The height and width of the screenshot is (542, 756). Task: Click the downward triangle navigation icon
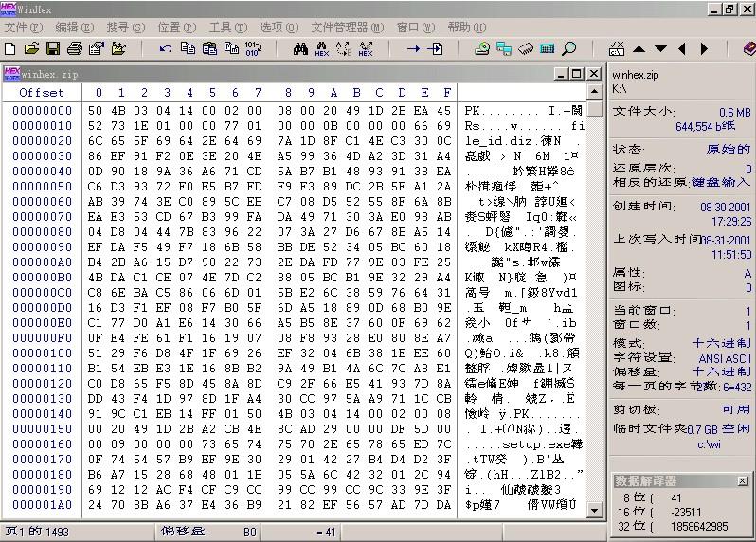[x=660, y=48]
